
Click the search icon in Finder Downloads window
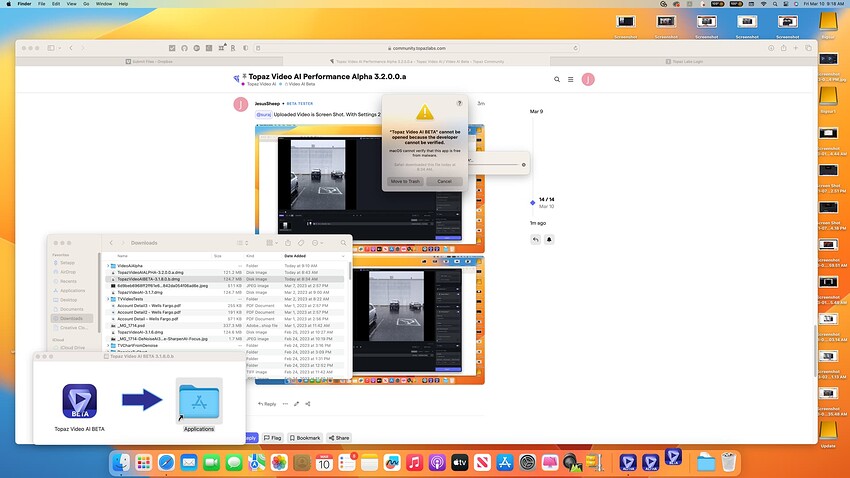[343, 243]
